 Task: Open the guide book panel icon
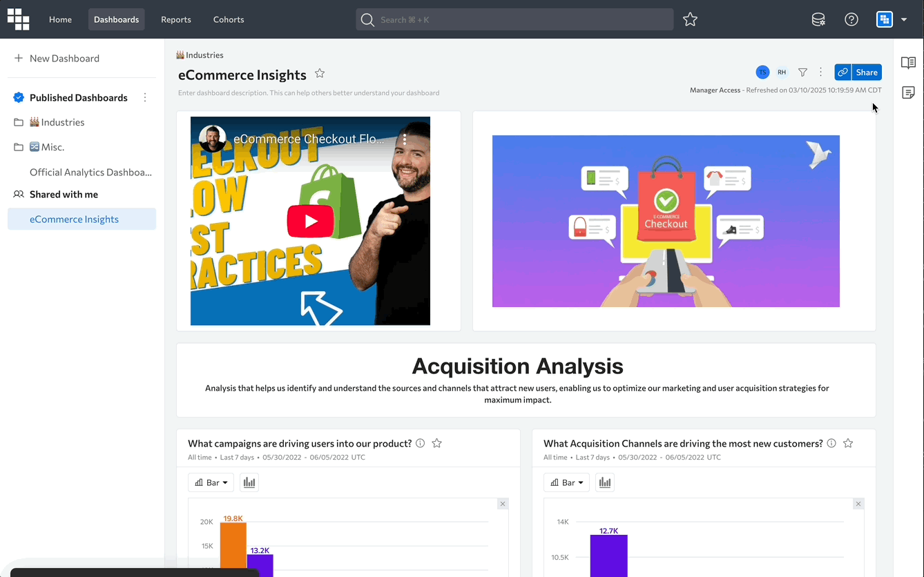click(908, 63)
